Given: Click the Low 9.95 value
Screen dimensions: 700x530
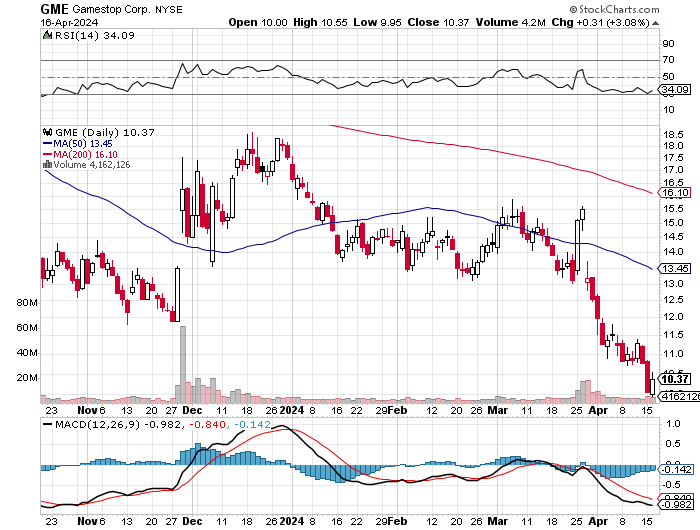Looking at the screenshot, I should pyautogui.click(x=377, y=22).
